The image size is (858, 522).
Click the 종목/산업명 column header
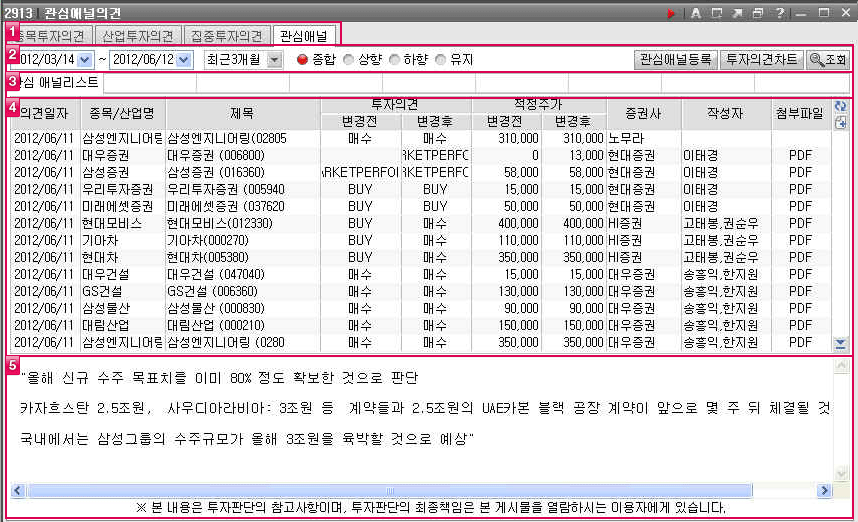[122, 113]
